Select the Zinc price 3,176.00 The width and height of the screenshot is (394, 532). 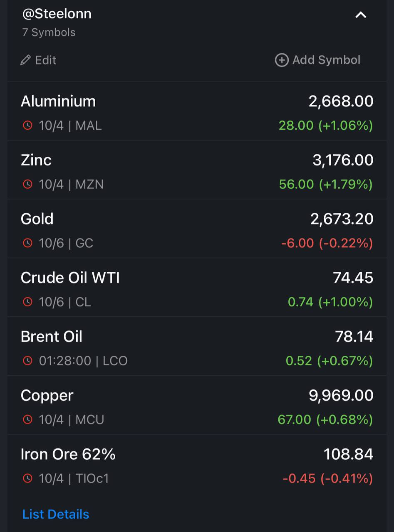click(343, 160)
